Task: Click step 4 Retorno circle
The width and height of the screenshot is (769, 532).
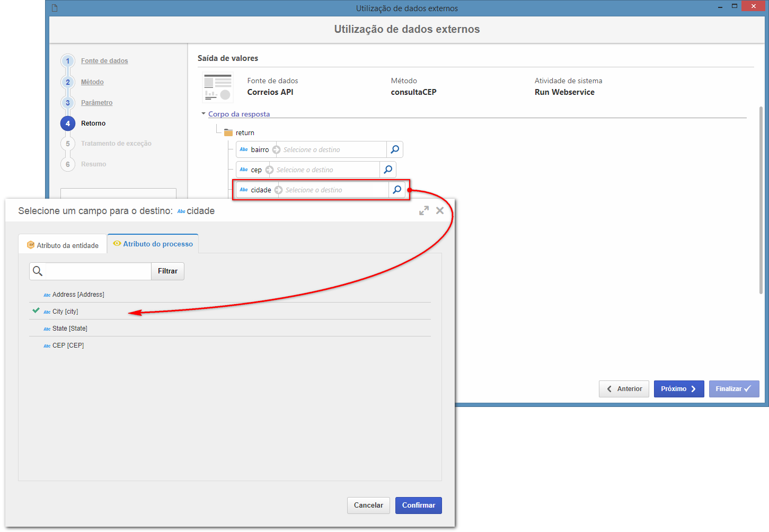Action: (x=68, y=123)
